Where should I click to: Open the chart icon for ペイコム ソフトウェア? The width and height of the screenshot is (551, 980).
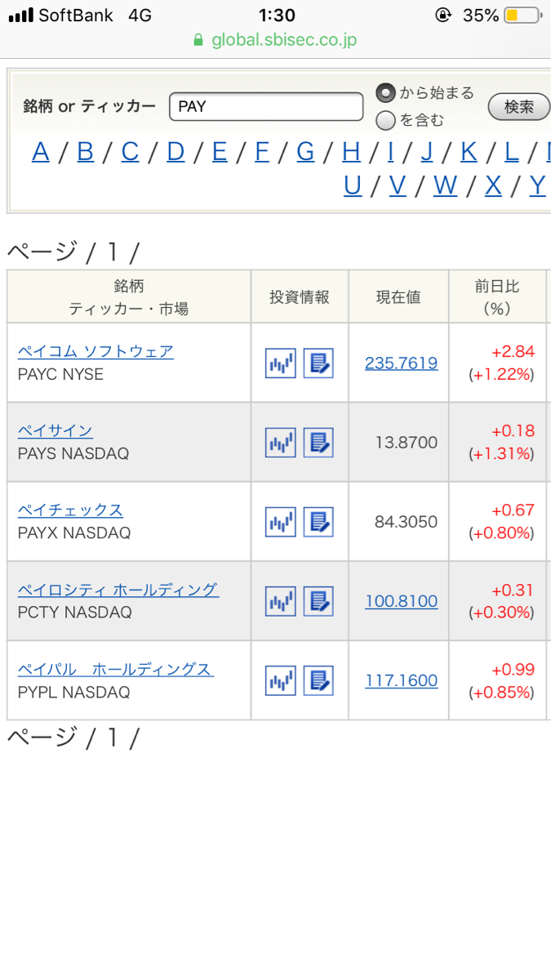(280, 363)
